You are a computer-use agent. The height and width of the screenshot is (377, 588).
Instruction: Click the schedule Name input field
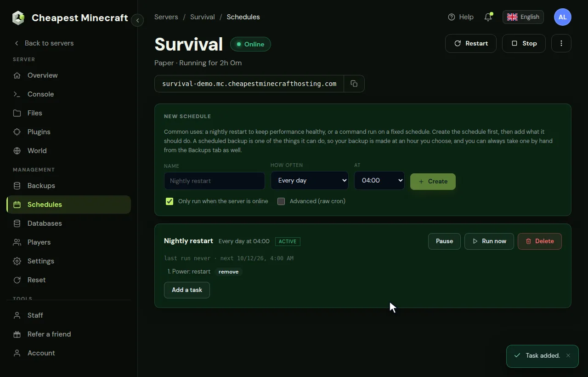click(215, 181)
